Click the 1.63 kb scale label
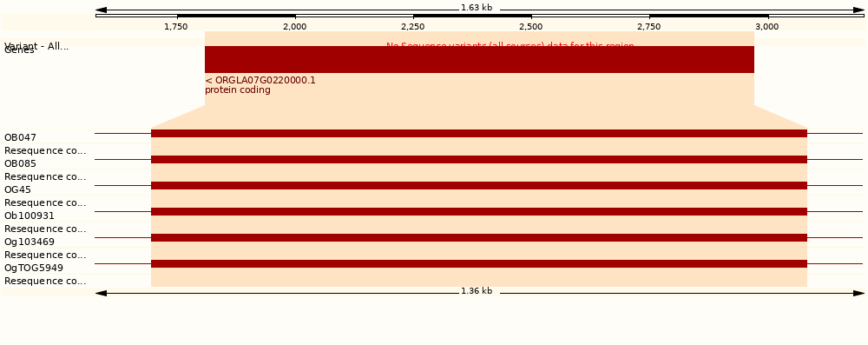 click(477, 8)
